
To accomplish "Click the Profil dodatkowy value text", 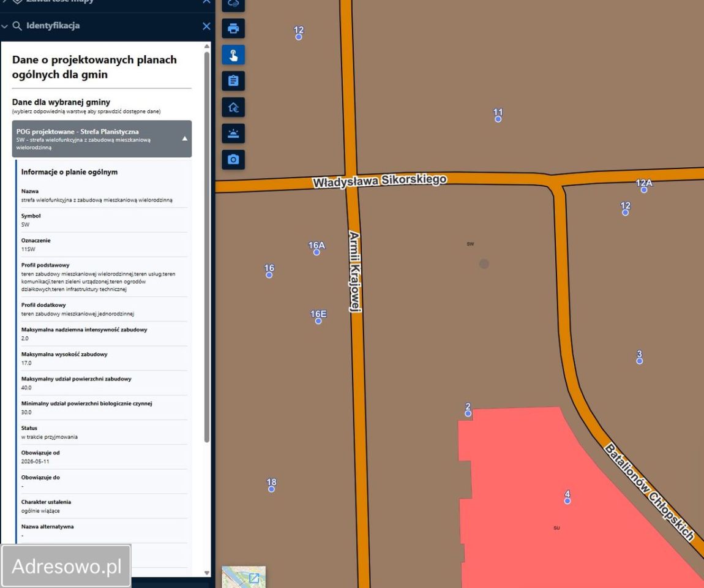I will click(x=78, y=314).
